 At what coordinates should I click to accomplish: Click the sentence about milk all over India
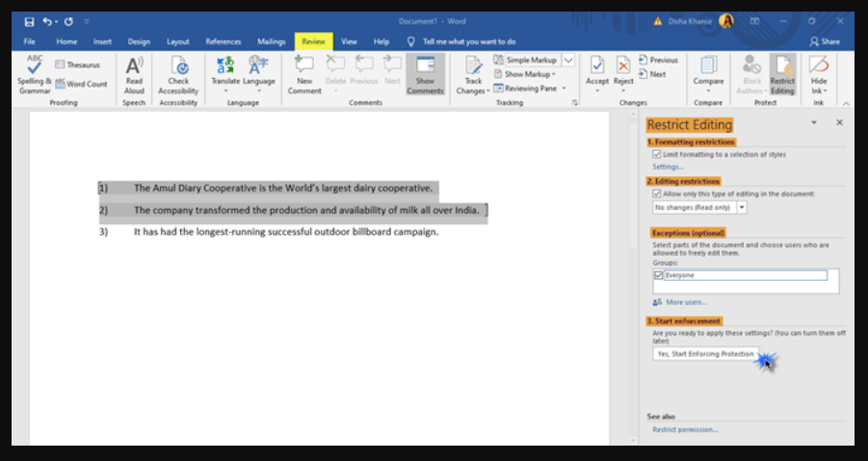(x=306, y=210)
